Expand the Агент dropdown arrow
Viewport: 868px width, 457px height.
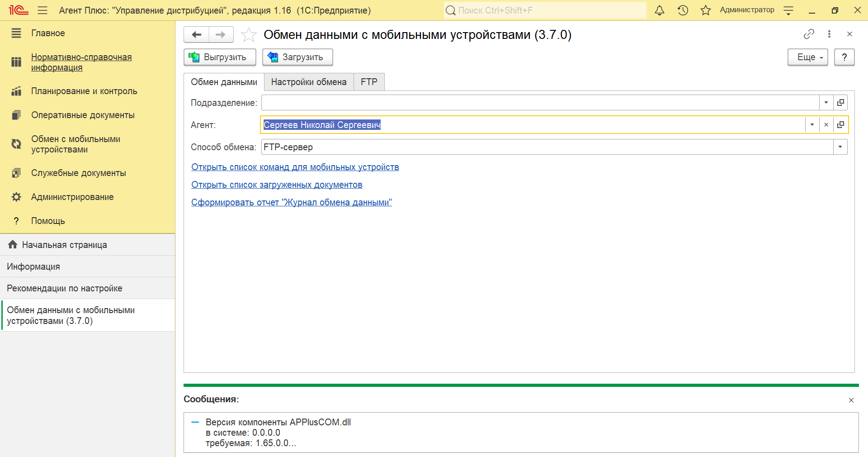(x=812, y=125)
